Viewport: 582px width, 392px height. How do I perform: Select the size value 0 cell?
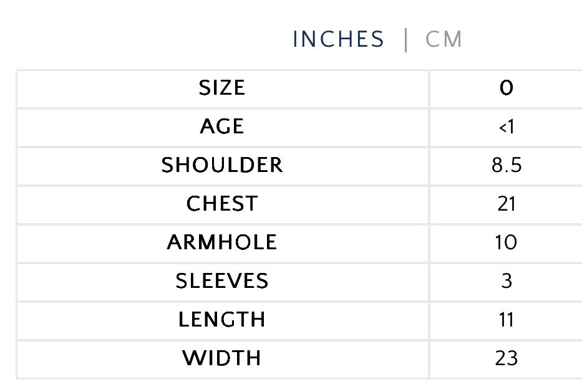pyautogui.click(x=506, y=88)
